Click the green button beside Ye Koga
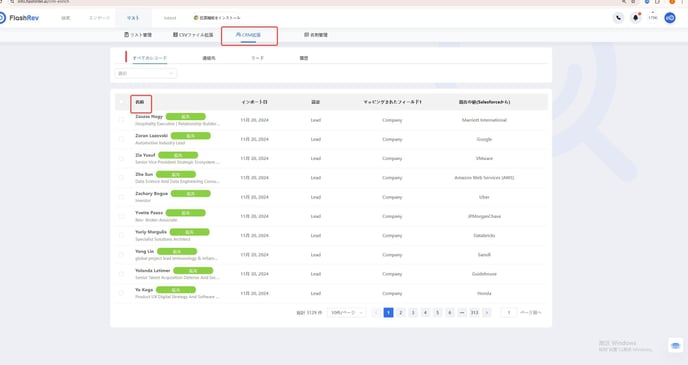Viewport: 688px width, 365px height. [x=176, y=290]
